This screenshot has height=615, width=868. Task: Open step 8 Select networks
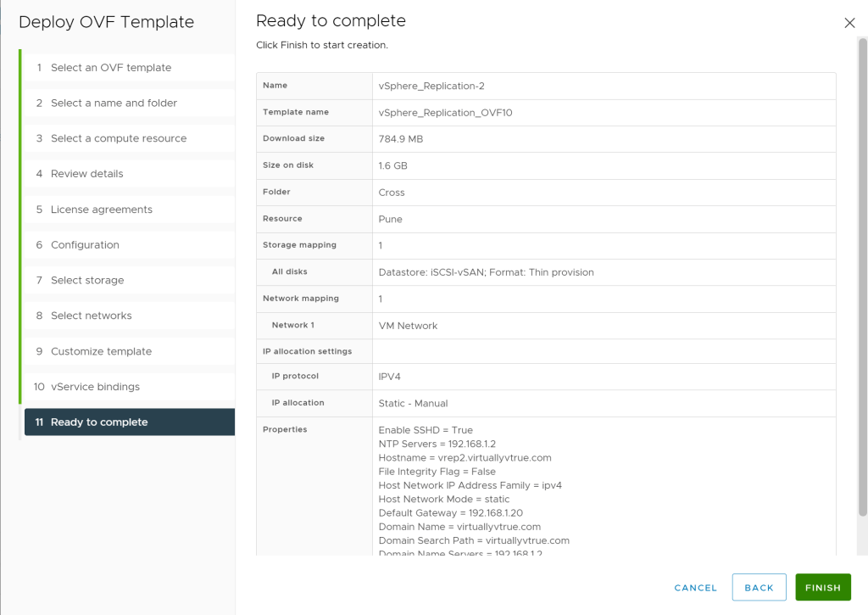[92, 316]
